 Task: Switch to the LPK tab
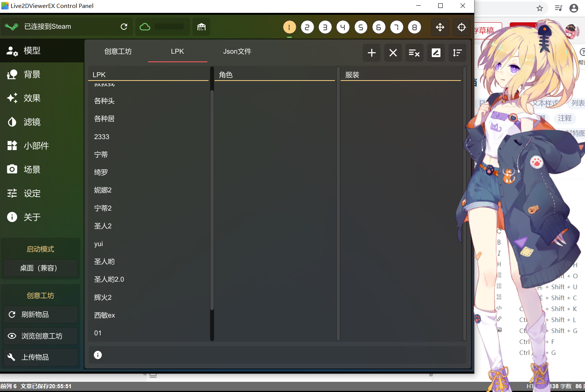(x=177, y=51)
